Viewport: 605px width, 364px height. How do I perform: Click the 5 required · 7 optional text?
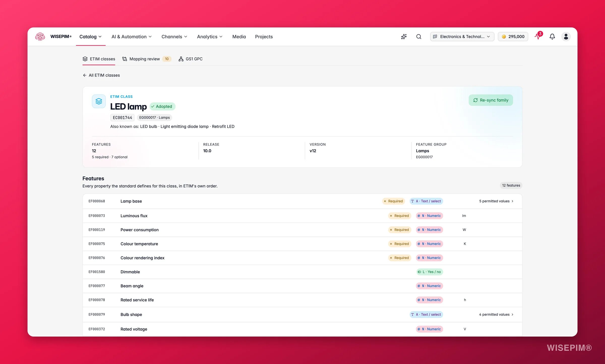110,157
